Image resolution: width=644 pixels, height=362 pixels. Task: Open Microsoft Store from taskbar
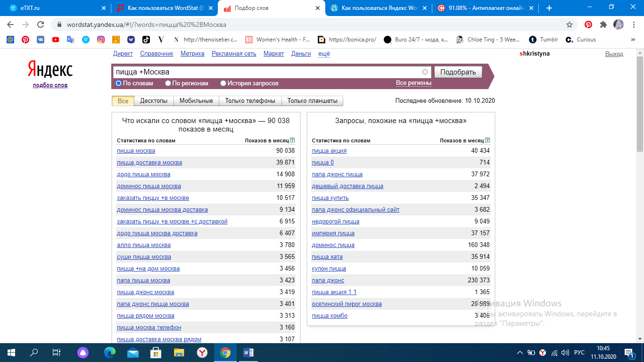[x=156, y=352]
